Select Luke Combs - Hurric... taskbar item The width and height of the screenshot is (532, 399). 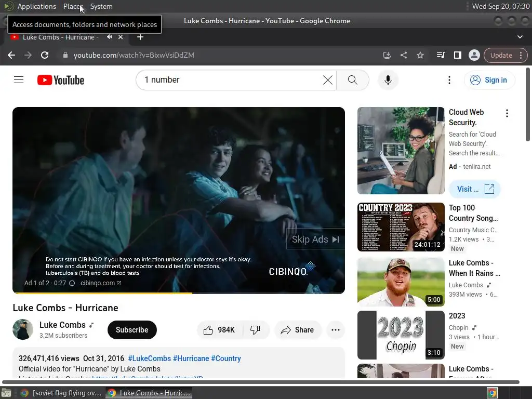[x=149, y=393]
